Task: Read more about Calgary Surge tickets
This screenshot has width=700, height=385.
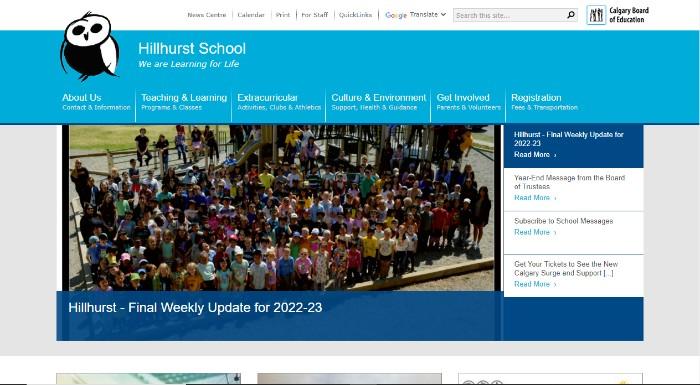Action: pos(535,284)
